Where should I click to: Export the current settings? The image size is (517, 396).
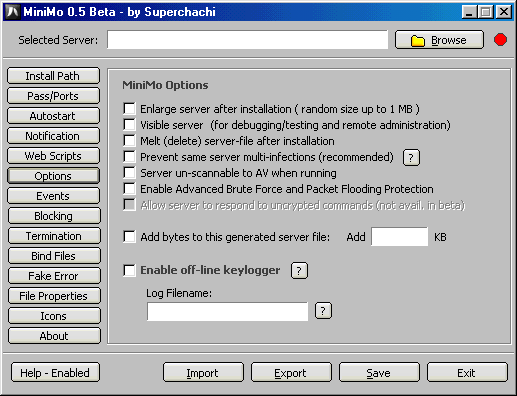(291, 372)
